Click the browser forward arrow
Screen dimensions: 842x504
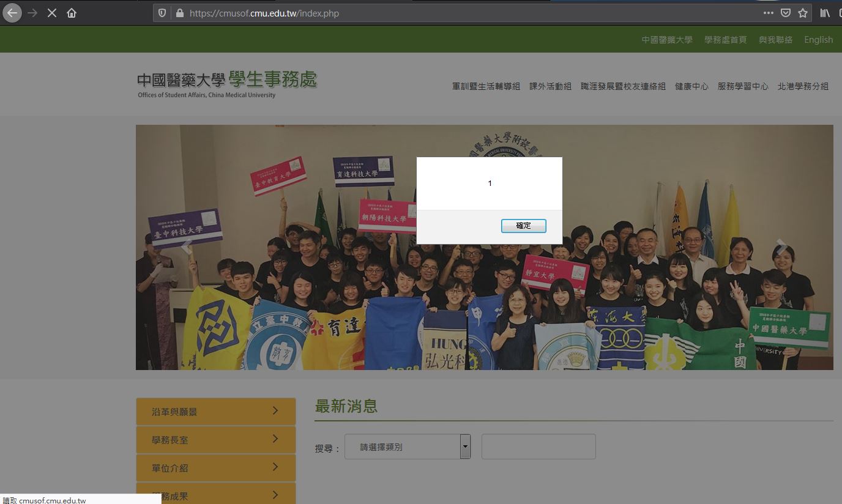pos(32,13)
